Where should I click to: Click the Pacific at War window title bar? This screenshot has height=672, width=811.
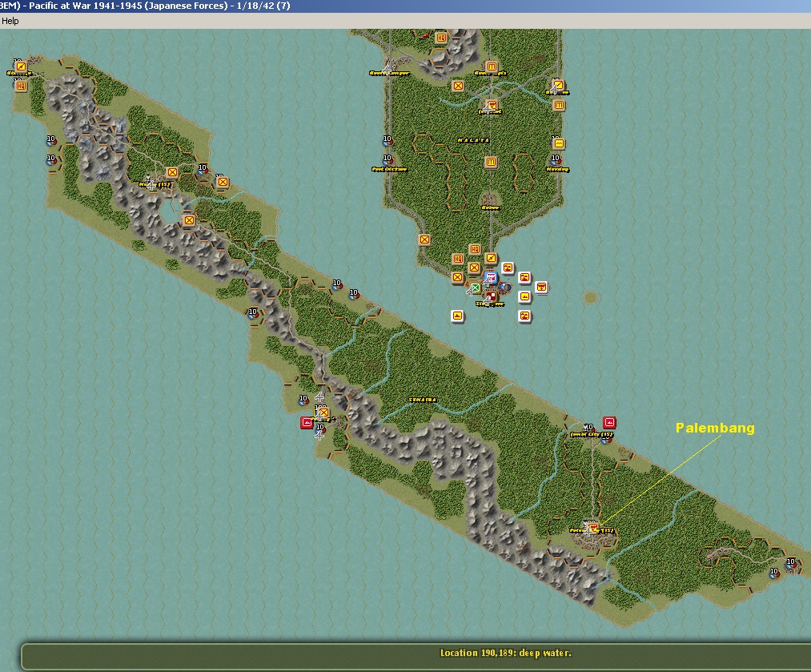[x=405, y=6]
